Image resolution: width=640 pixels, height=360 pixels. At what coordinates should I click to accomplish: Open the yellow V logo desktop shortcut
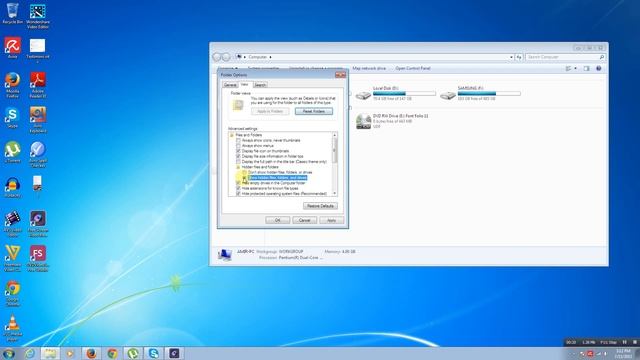click(x=13, y=258)
